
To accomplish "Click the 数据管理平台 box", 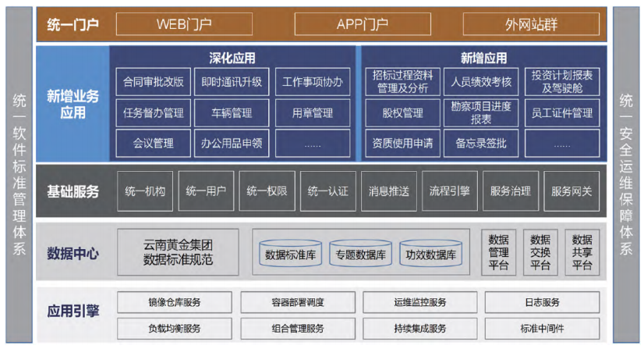I will 499,252.
